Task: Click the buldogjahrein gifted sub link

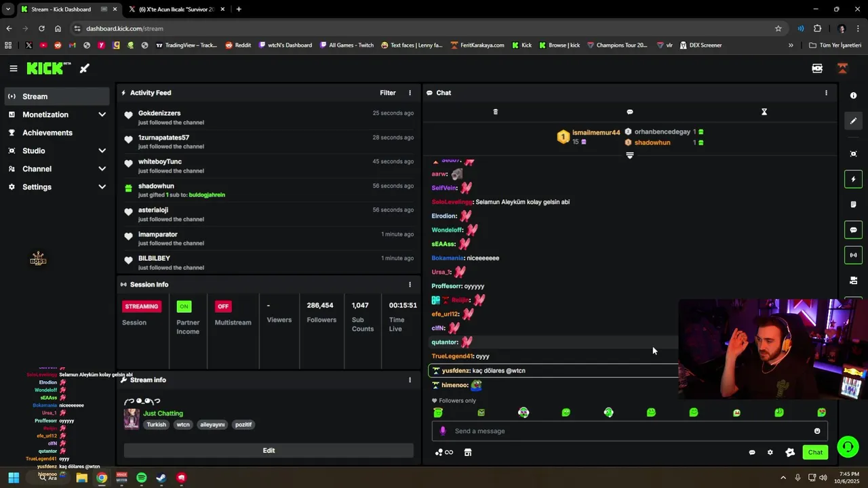Action: tap(207, 195)
